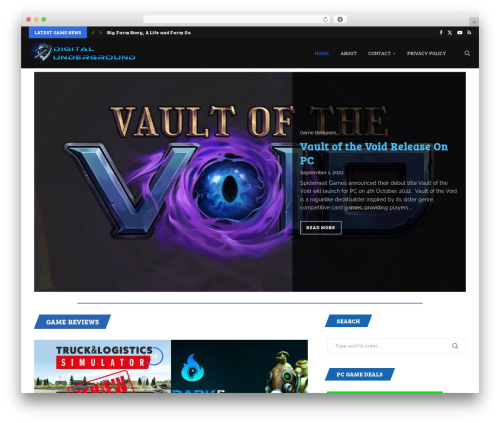The width and height of the screenshot is (500, 423).
Task: Click the 'September 1, 2022' post date
Action: 321,172
